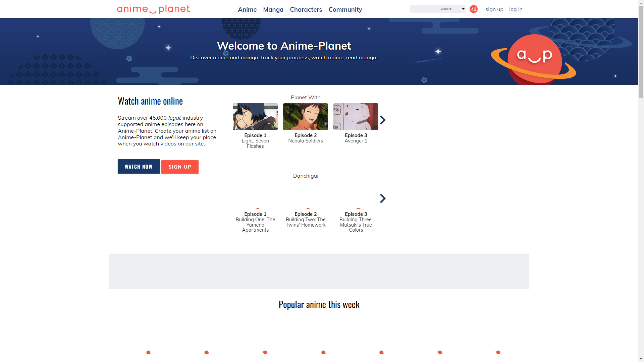Open Planet With Episode 3 Avenger 1 thumbnail

[356, 117]
